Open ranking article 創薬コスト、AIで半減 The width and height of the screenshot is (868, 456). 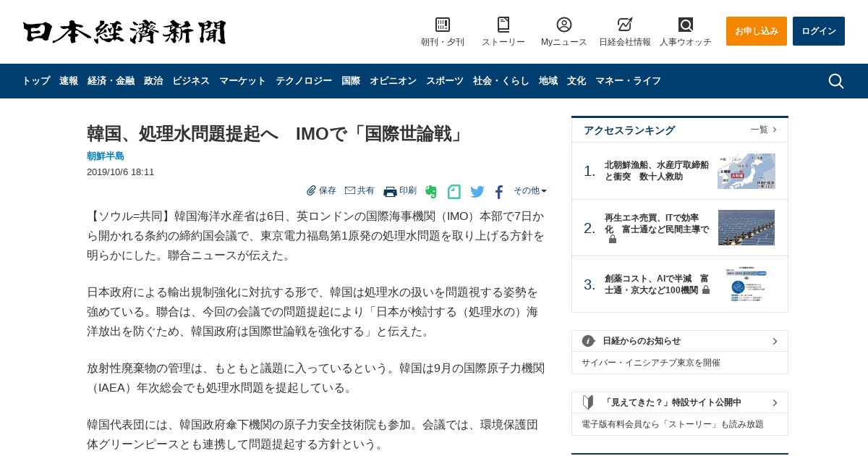[x=657, y=284]
